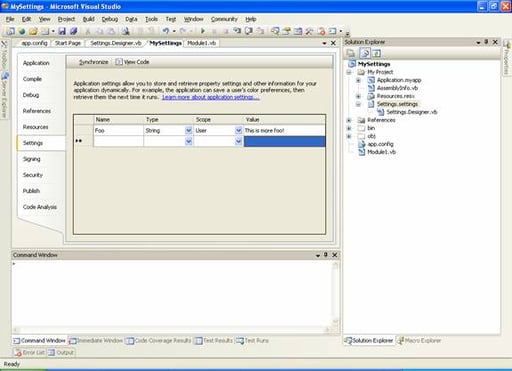This screenshot has height=371, width=512.
Task: Click the Save floppy disk icon
Action: tap(62, 31)
